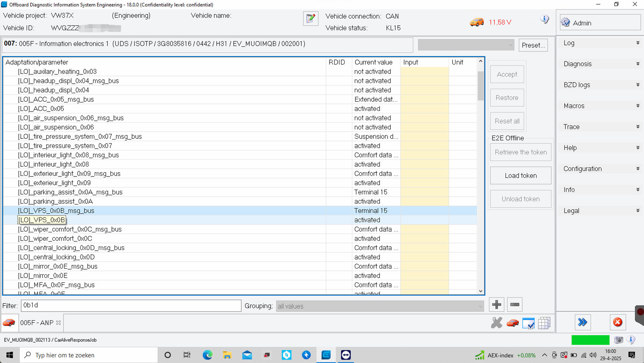The height and width of the screenshot is (363, 644).
Task: Select the [LO]_ACC_0x05 parameter row
Action: [240, 109]
